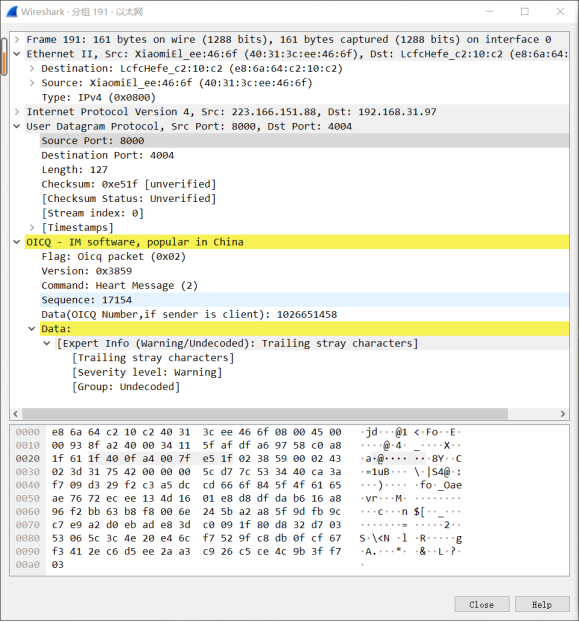Click hex offset 00a0 label
579x622 pixels.
click(x=28, y=565)
